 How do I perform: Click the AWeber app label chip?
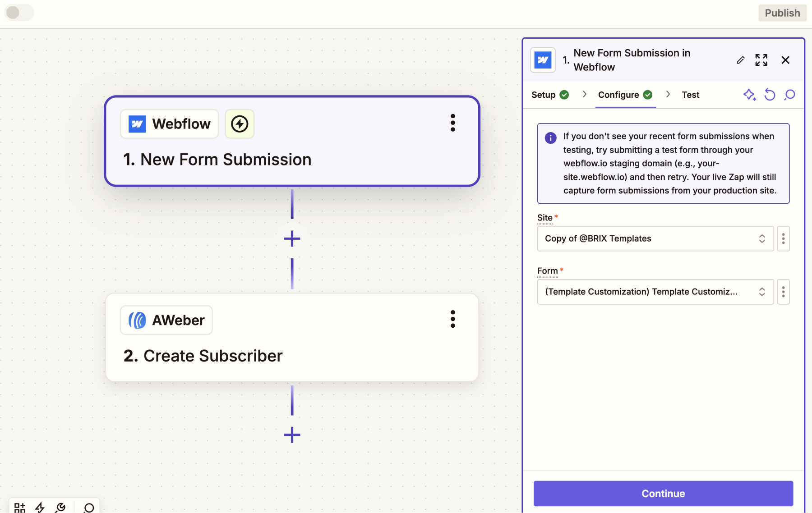tap(166, 321)
